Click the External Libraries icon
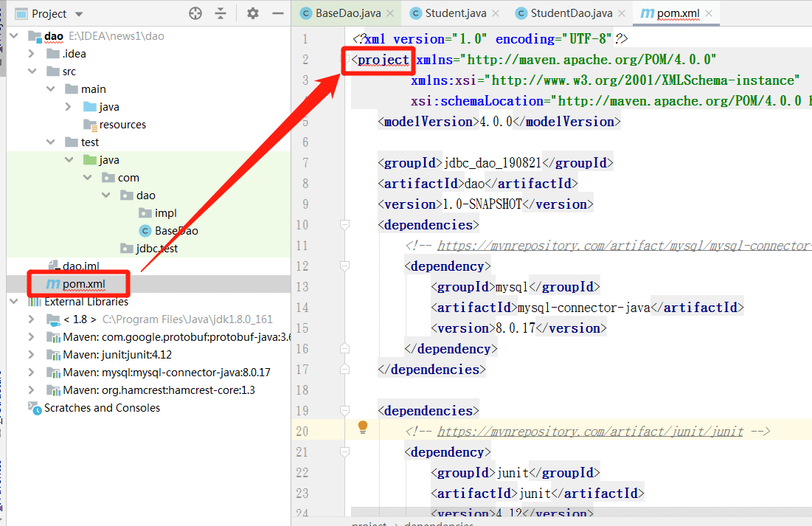This screenshot has width=812, height=526. 35,302
